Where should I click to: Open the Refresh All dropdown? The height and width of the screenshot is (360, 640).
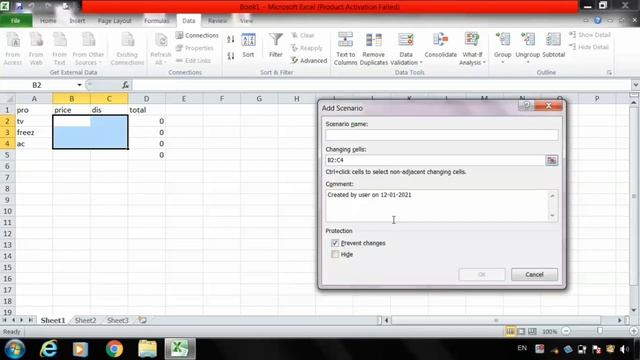[161, 58]
